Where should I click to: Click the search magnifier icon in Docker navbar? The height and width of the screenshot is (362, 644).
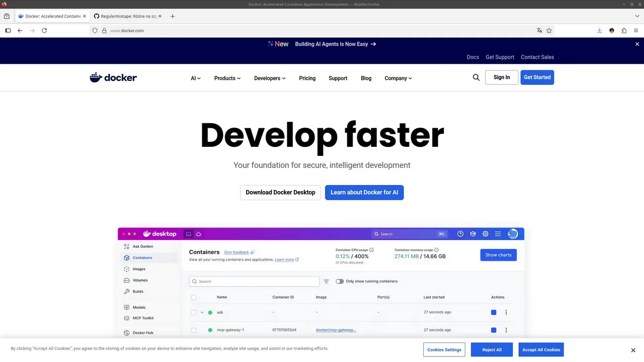(x=476, y=77)
